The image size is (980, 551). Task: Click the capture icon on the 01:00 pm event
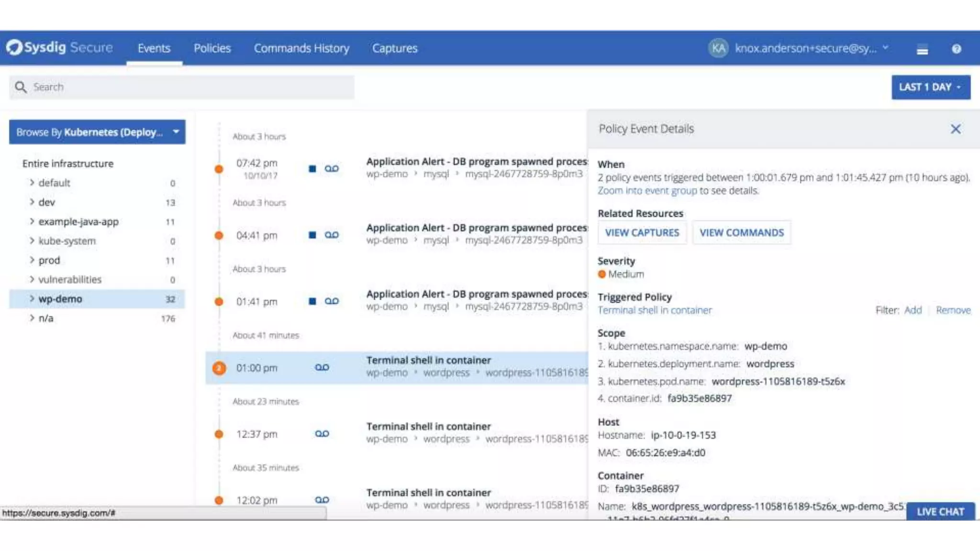click(322, 367)
